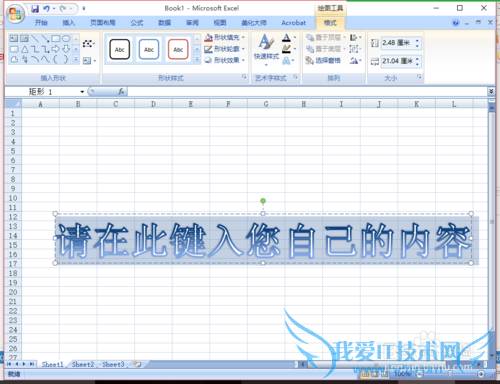Image resolution: width=500 pixels, height=384 pixels.
Task: Open the rotate objects menu
Action: pyautogui.click(x=356, y=61)
